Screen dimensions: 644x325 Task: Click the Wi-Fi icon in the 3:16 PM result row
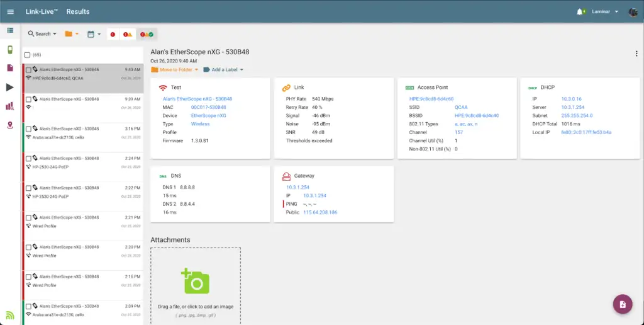coord(28,137)
